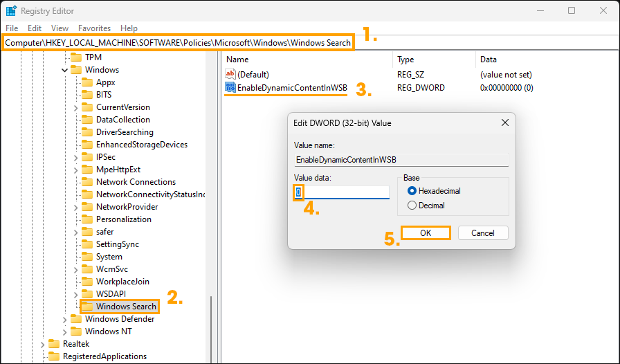This screenshot has height=364, width=620.
Task: Click the (value not set) data cell
Action: coord(506,74)
